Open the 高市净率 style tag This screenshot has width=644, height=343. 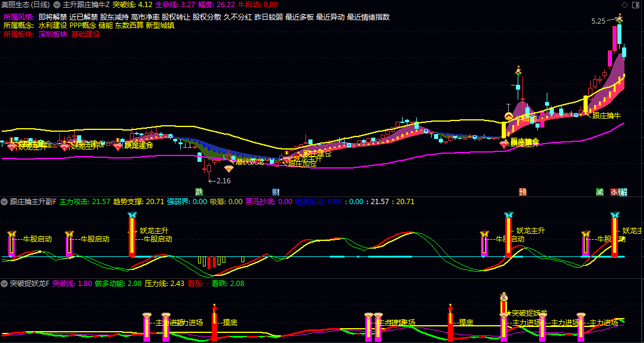coord(145,17)
